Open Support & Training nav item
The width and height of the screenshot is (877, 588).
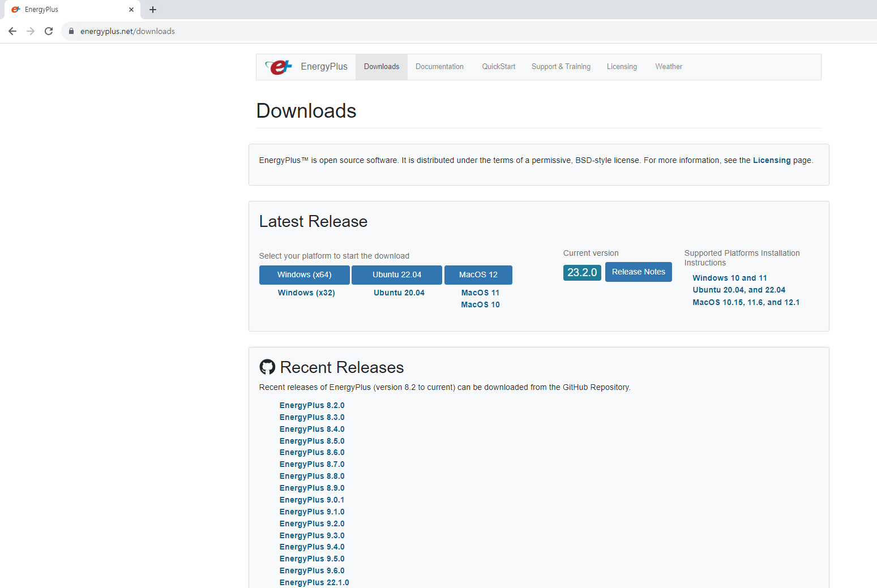pos(561,67)
